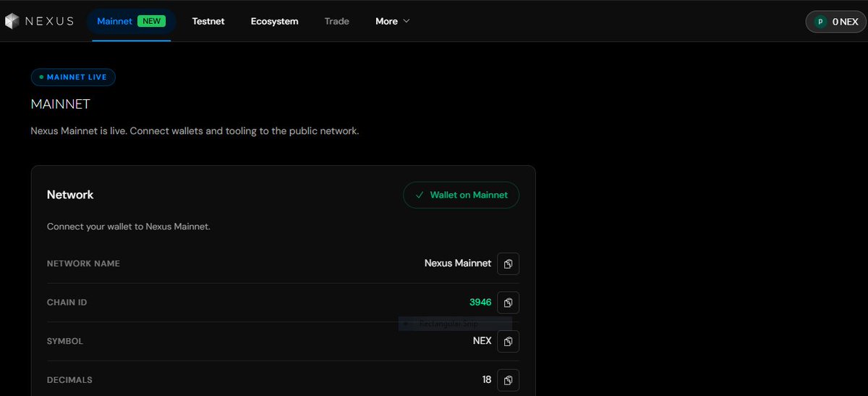The height and width of the screenshot is (396, 868).
Task: Select the decimals value 18 text
Action: click(x=487, y=380)
